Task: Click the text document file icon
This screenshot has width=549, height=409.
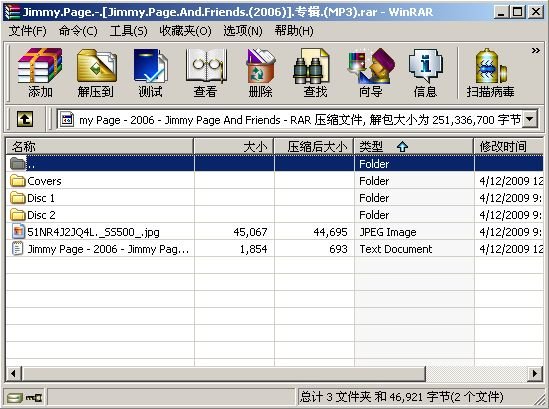Action: click(x=18, y=249)
